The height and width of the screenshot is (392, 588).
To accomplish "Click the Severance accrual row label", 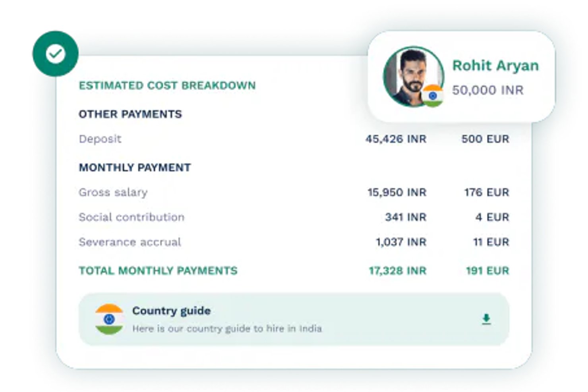I will 130,242.
